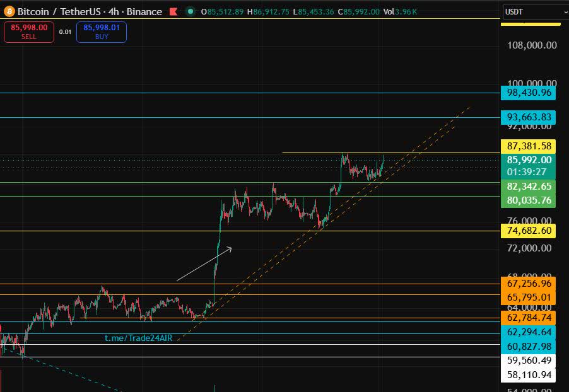Click the open value 85,512.89
The height and width of the screenshot is (392, 569).
pos(225,11)
